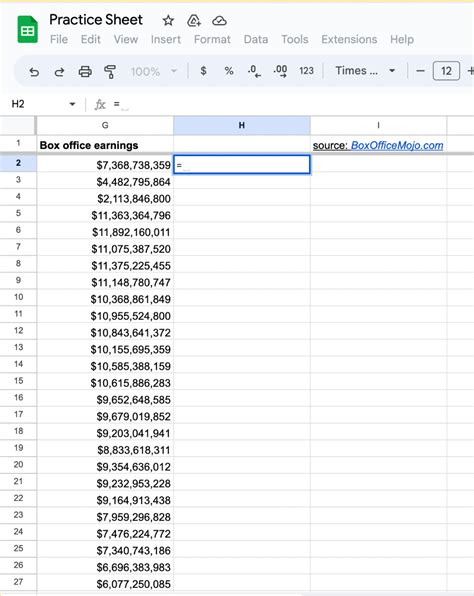Select cell with $10,843,641,372
Image resolution: width=474 pixels, height=596 pixels.
(x=105, y=332)
